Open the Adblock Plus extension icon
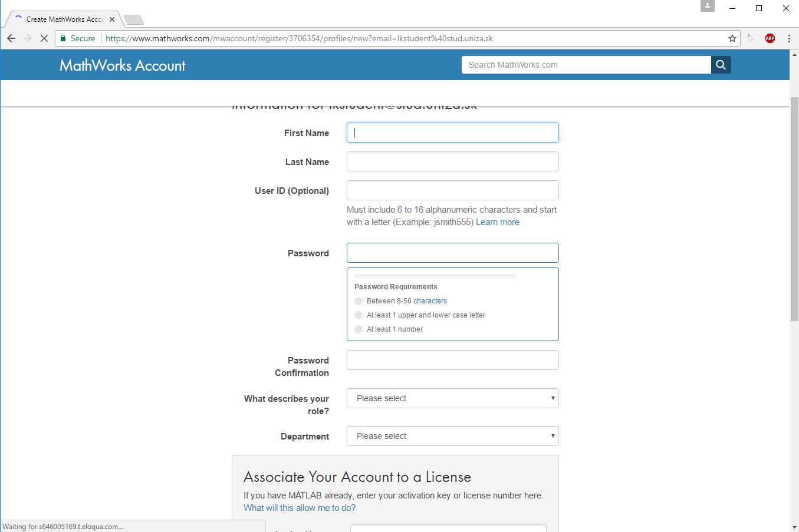This screenshot has height=532, width=799. tap(770, 38)
